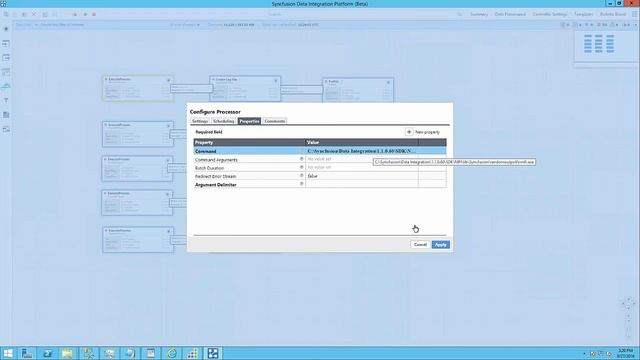Open Summary in the top menu
This screenshot has height=360, width=640.
[479, 14]
